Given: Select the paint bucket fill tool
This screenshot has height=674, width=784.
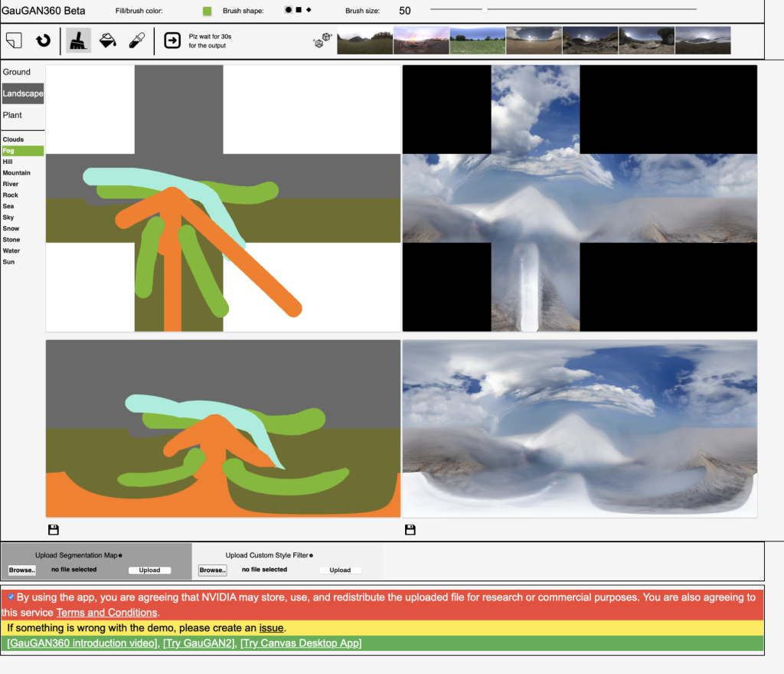Looking at the screenshot, I should 107,41.
